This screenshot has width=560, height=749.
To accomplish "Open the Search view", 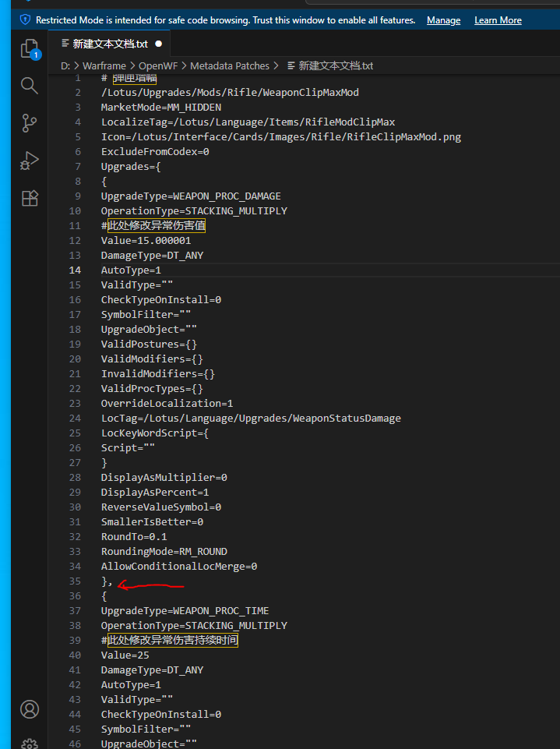I will [30, 86].
